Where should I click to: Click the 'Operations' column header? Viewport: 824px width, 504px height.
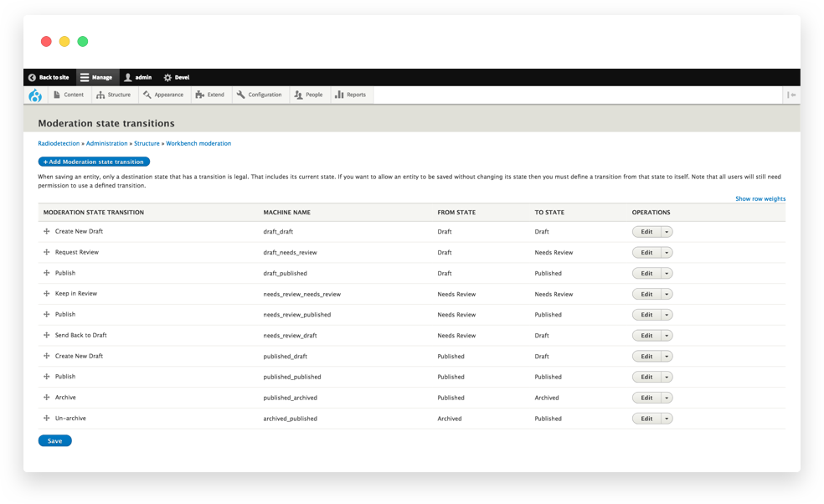651,213
